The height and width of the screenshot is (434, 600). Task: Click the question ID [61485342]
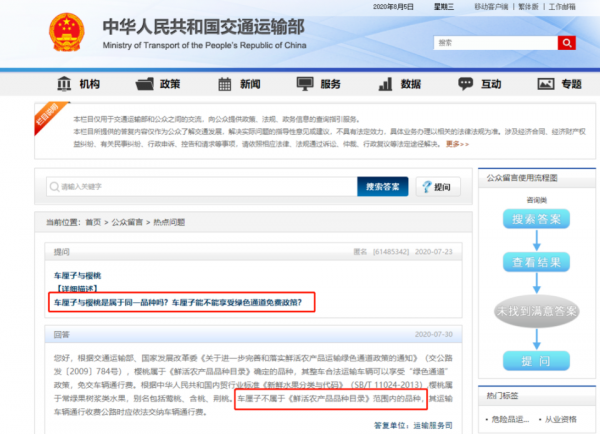(x=391, y=252)
